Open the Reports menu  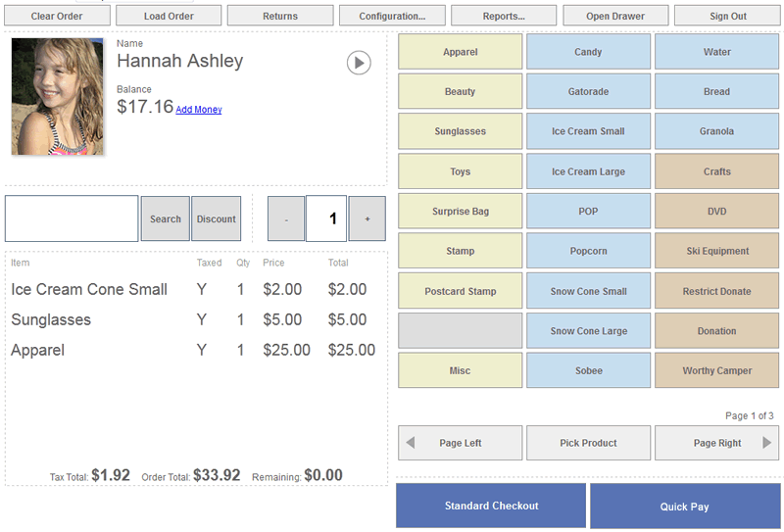click(504, 16)
